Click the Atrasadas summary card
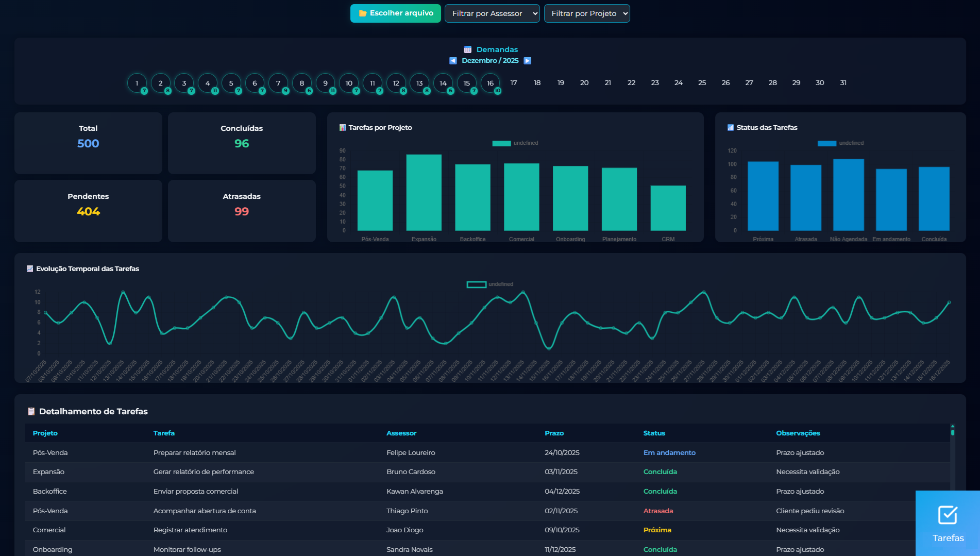The width and height of the screenshot is (980, 556). point(242,211)
